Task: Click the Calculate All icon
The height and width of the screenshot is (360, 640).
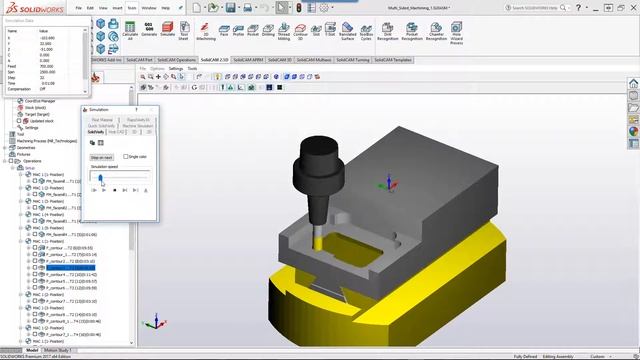Action: (130, 31)
